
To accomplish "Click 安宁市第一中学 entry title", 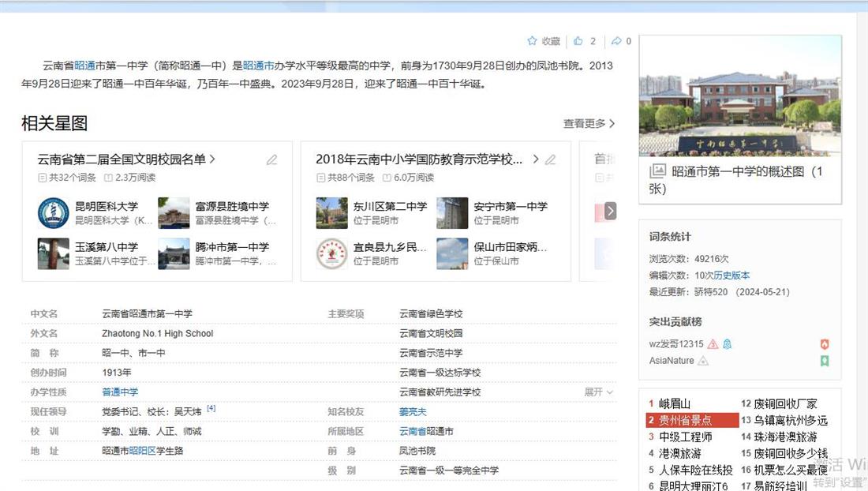I will [x=511, y=207].
